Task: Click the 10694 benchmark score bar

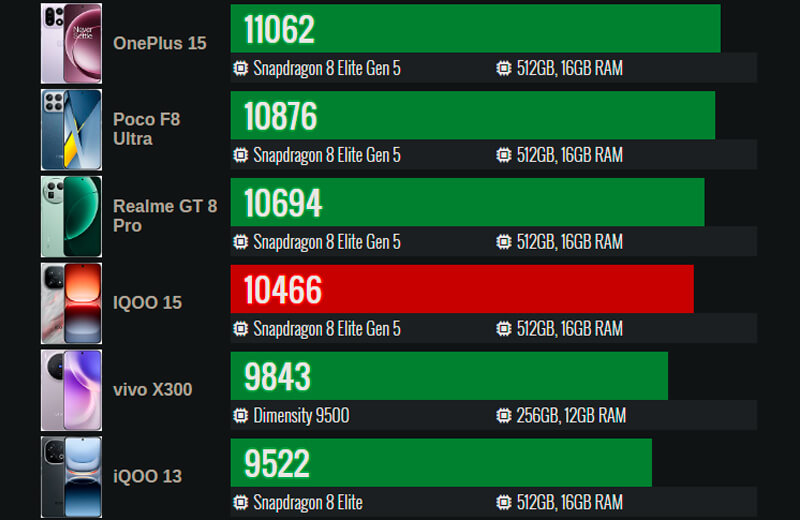Action: point(467,202)
